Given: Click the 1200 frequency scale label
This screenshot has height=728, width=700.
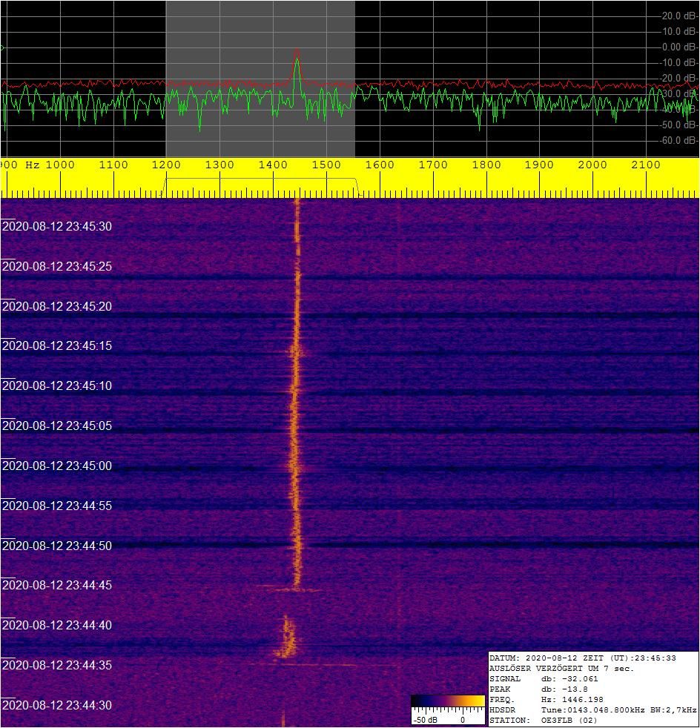Looking at the screenshot, I should (166, 165).
